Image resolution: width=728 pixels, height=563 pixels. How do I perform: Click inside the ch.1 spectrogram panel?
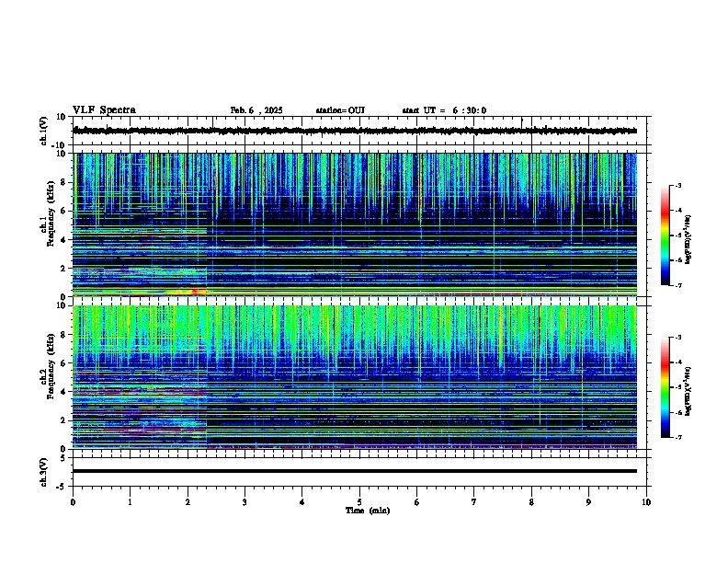355,224
